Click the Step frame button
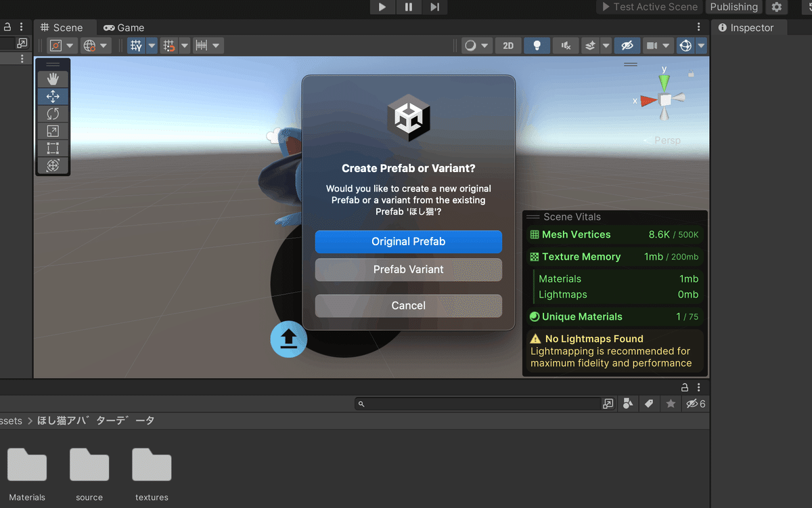Viewport: 812px width, 508px height. (434, 7)
